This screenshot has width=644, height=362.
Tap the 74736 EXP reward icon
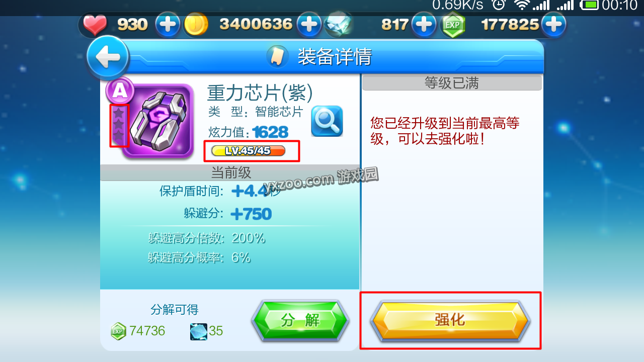(x=119, y=331)
